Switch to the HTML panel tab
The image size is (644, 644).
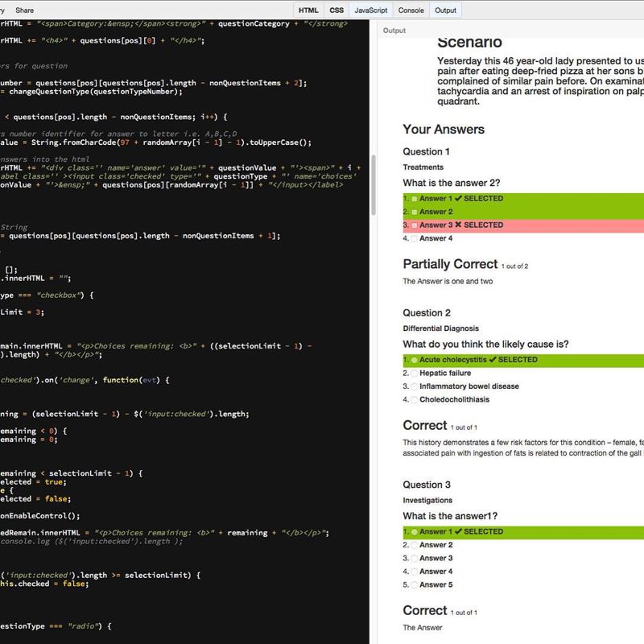click(308, 10)
